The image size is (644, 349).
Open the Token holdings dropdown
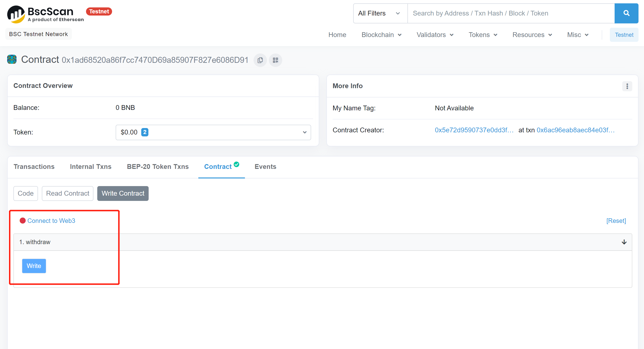tap(213, 132)
